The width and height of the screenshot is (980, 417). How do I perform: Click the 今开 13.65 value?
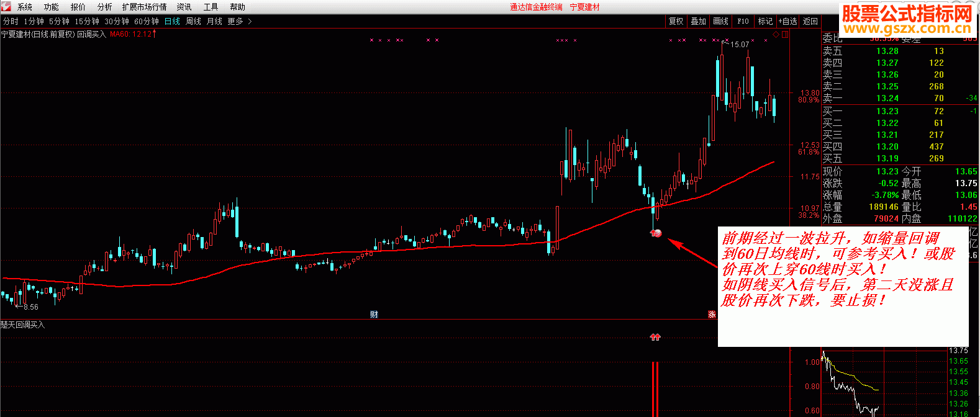966,171
